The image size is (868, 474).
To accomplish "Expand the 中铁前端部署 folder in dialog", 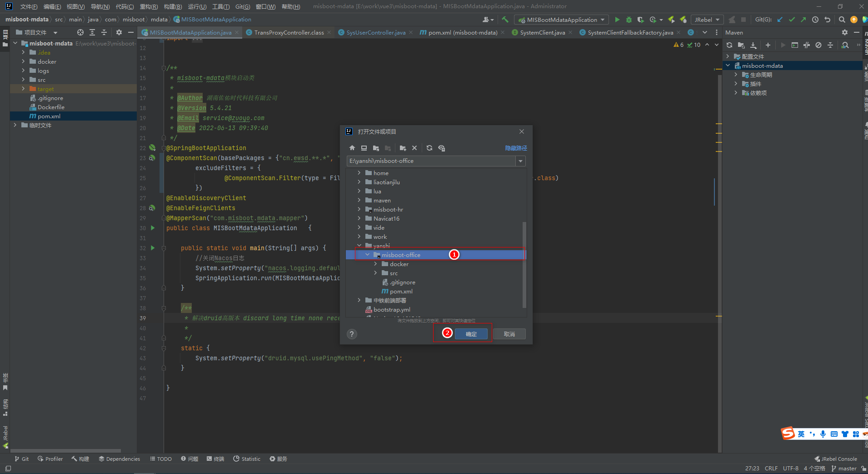I will (359, 300).
